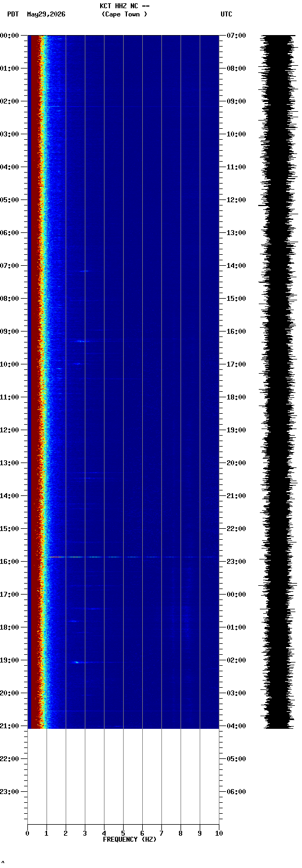Screen dimensions: 302x868
Task: Click the '16:00' PDT time label
Action: tap(9, 562)
